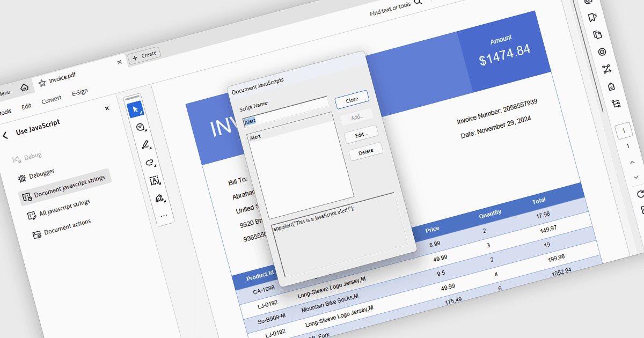Image resolution: width=644 pixels, height=338 pixels.
Task: Click the Amount $1474.84 value
Action: tap(505, 54)
